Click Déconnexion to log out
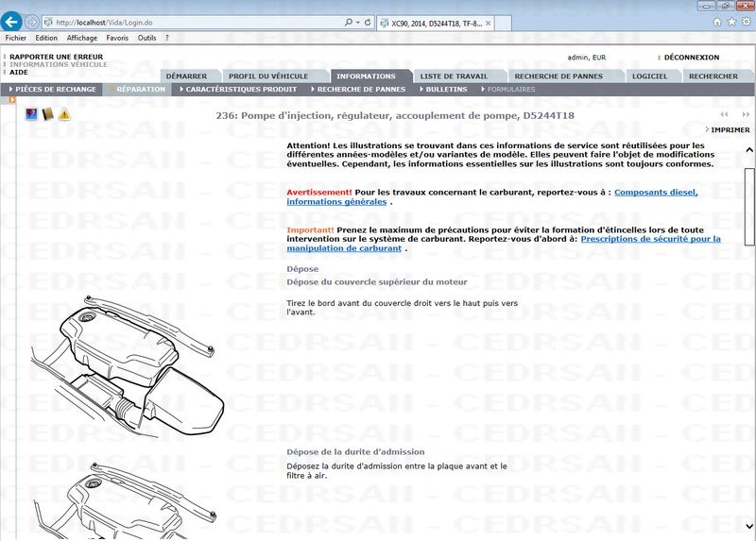Image resolution: width=756 pixels, height=541 pixels. (x=691, y=58)
